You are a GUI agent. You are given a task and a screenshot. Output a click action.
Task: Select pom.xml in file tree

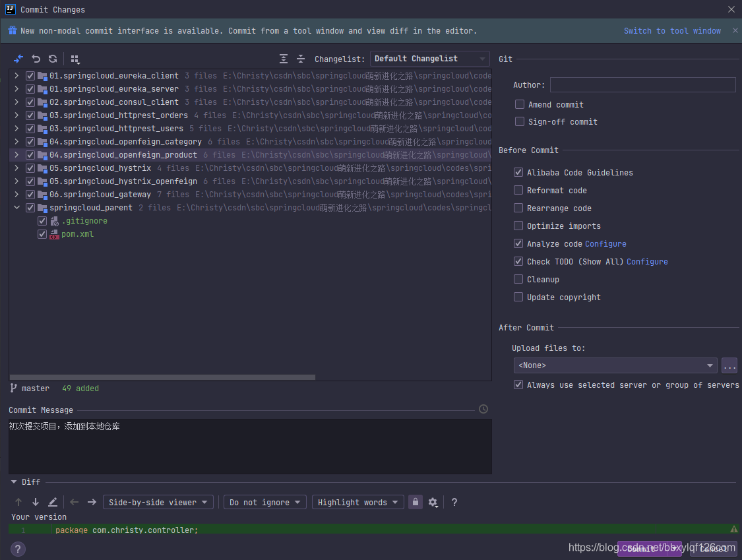pyautogui.click(x=78, y=234)
